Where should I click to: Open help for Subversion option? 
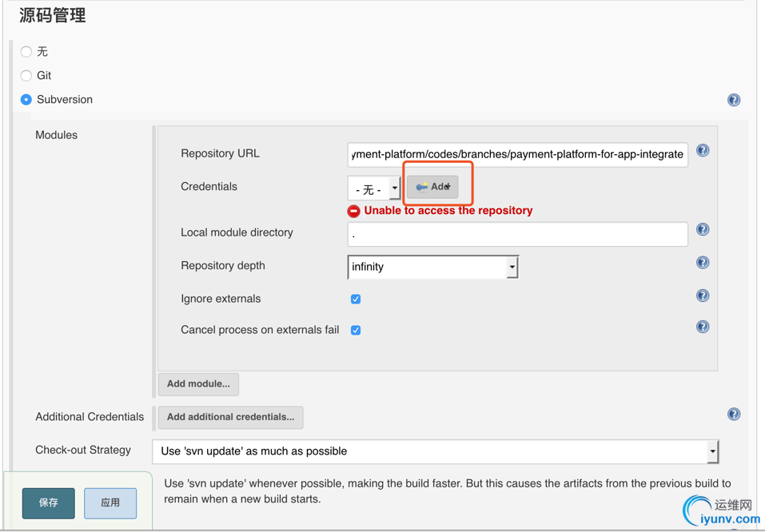734,100
